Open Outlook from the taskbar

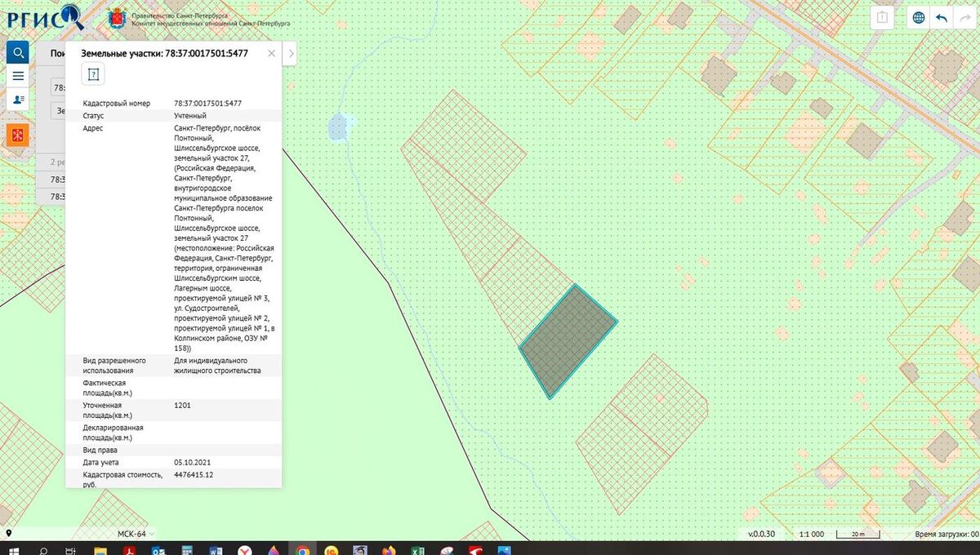(x=158, y=549)
